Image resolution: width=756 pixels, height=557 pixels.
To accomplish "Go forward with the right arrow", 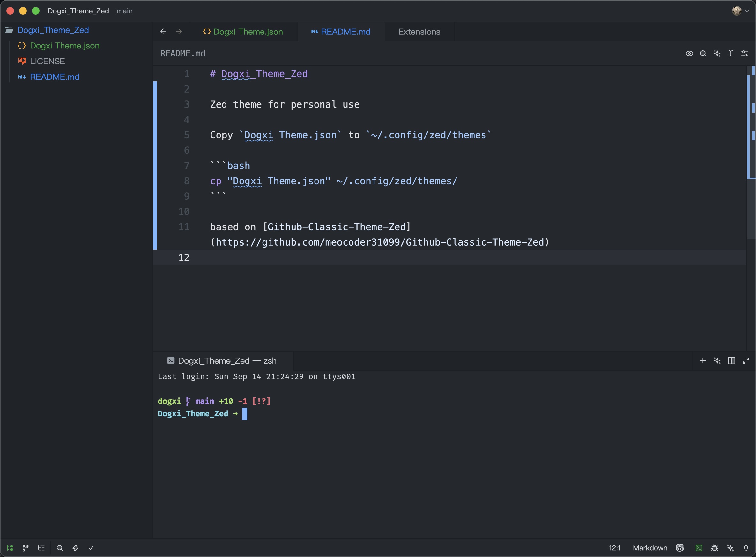I will click(179, 31).
